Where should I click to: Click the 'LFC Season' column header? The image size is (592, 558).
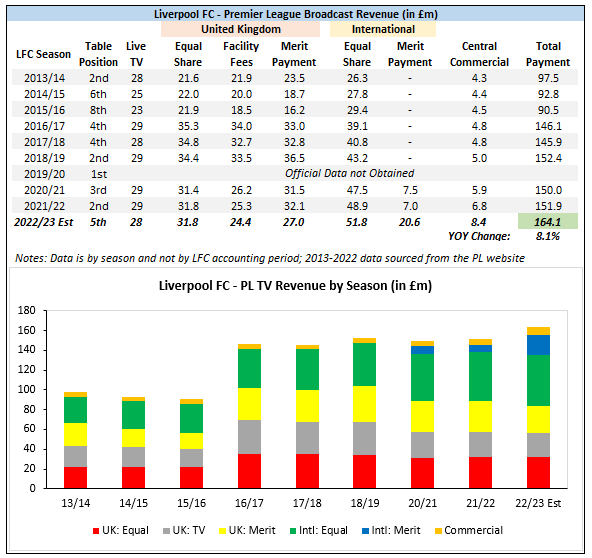43,54
